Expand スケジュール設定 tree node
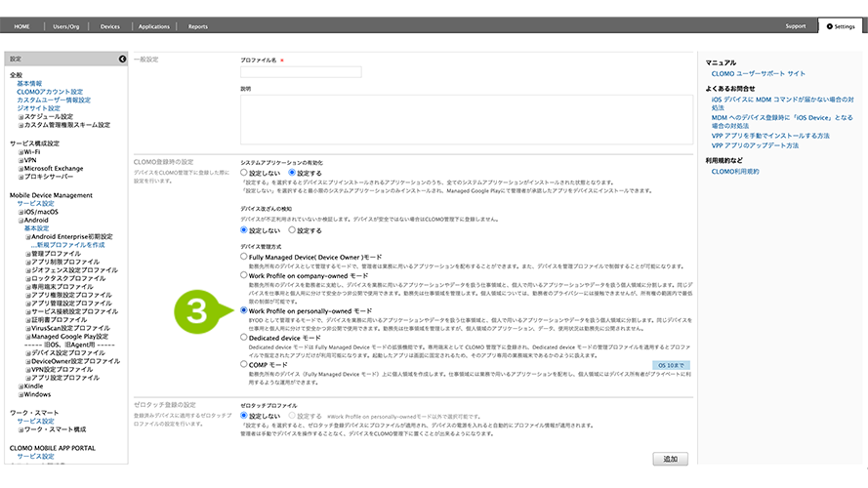The width and height of the screenshot is (868, 488). coord(21,117)
